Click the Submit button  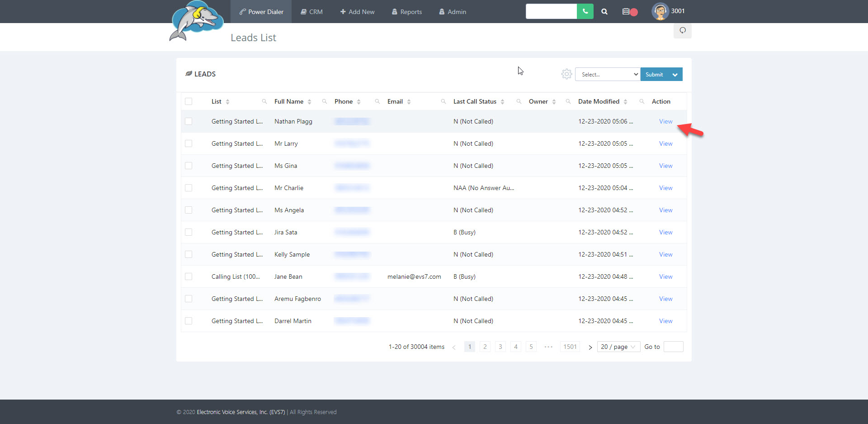coord(654,75)
